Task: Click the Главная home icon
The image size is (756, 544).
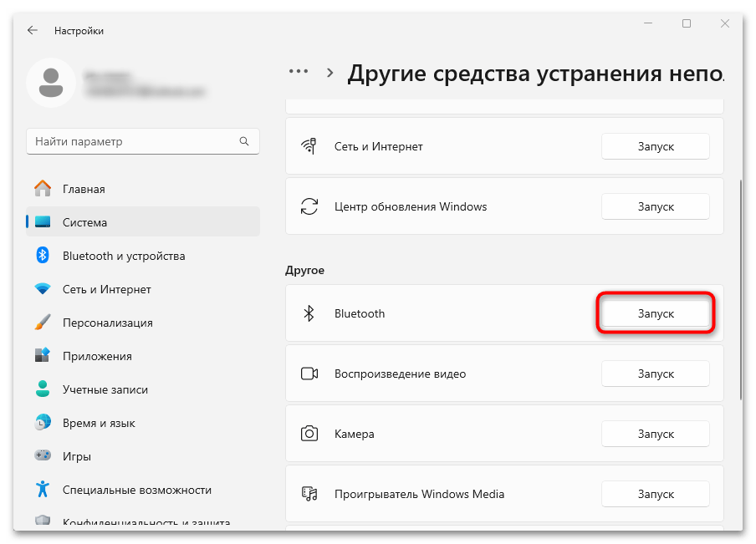Action: pos(43,188)
